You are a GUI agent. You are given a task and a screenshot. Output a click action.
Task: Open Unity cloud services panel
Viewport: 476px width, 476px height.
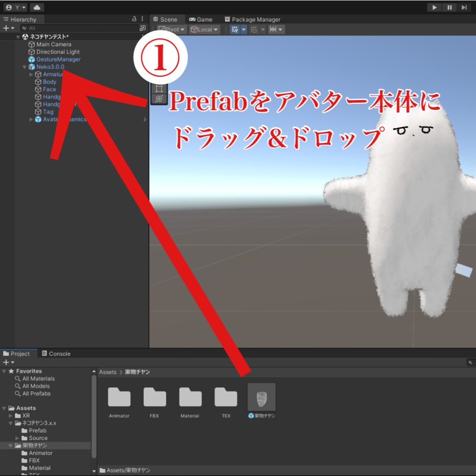point(36,7)
